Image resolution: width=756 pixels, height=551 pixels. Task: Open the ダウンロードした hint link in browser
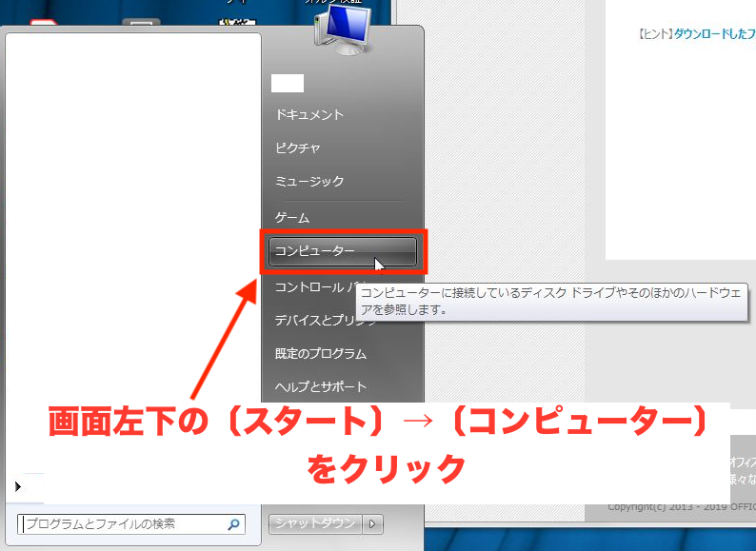[x=714, y=33]
